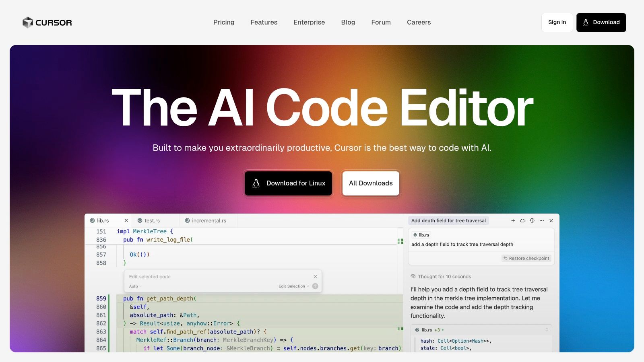Open the Pricing page
Viewport: 644px width, 362px height.
coord(224,23)
